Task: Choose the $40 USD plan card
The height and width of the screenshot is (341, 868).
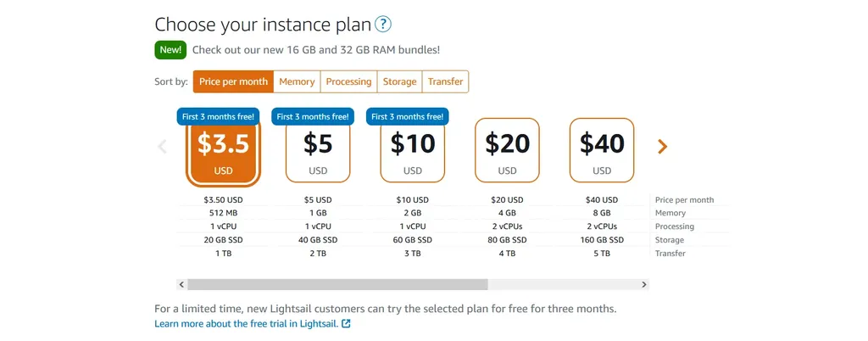Action: tap(602, 150)
